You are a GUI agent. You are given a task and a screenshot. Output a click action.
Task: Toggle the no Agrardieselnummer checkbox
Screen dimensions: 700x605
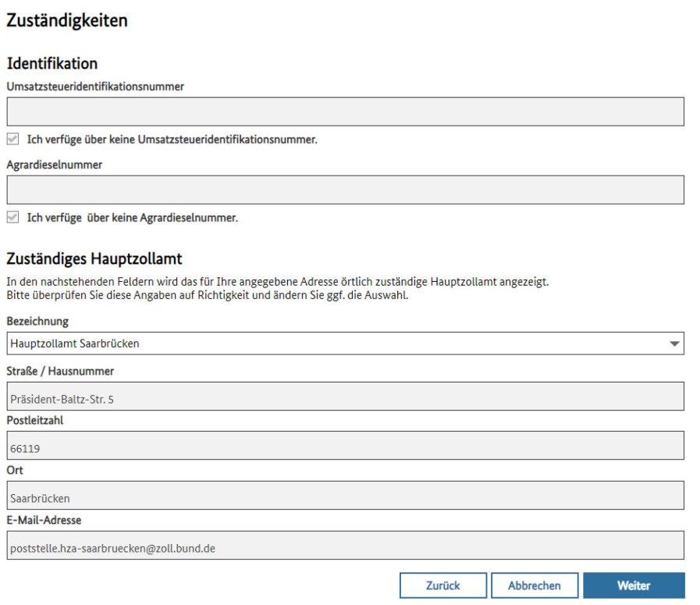(x=12, y=218)
